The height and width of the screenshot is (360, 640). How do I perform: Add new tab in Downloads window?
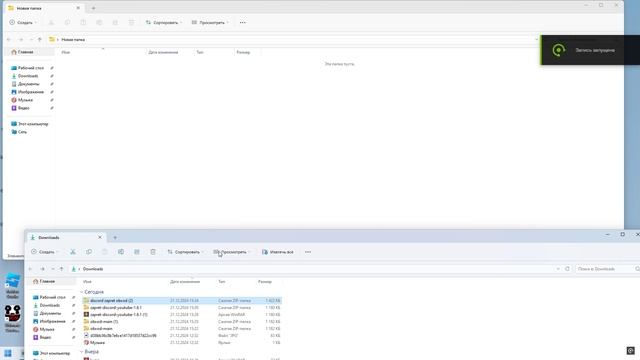[x=115, y=238]
